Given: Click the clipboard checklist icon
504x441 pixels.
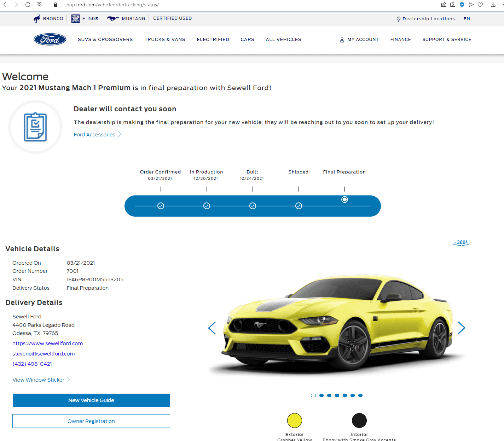Looking at the screenshot, I should point(35,127).
